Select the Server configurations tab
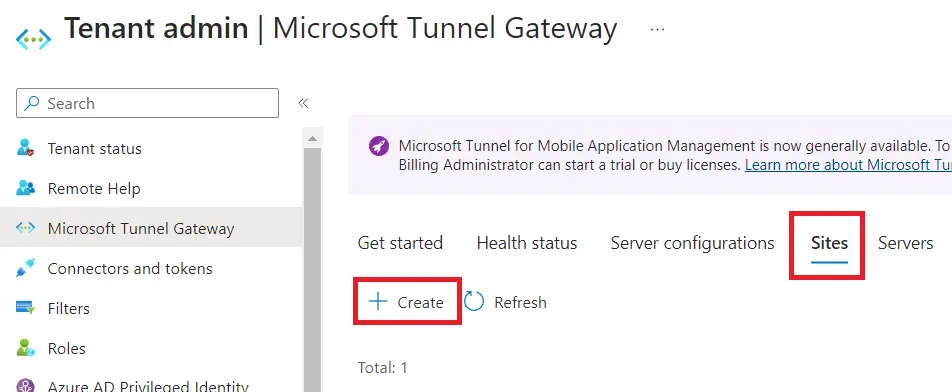The width and height of the screenshot is (952, 392). coord(693,243)
